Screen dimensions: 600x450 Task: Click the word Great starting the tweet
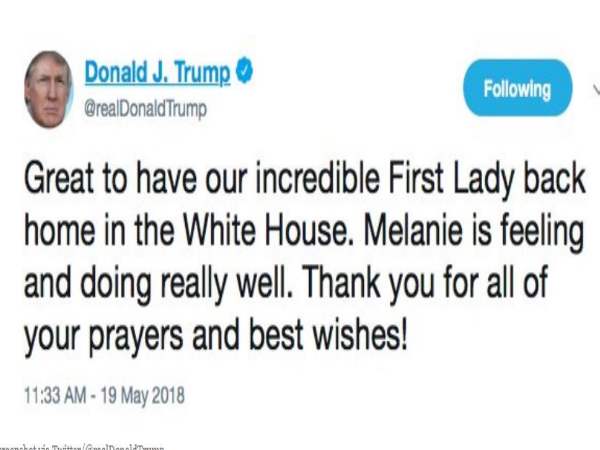(59, 179)
